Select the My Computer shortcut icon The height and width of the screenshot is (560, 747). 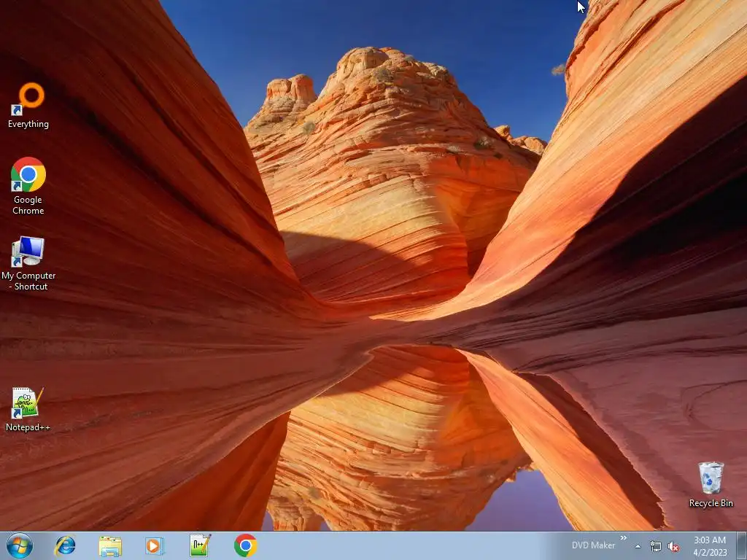coord(28,251)
